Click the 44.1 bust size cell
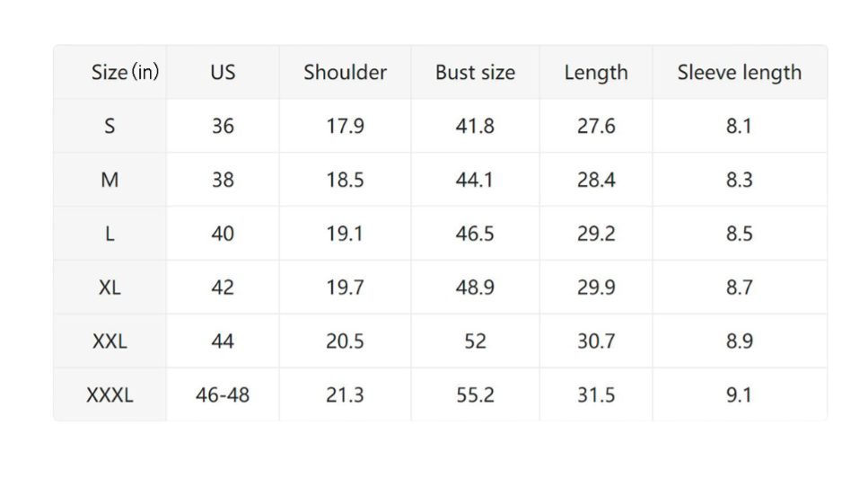 point(475,180)
